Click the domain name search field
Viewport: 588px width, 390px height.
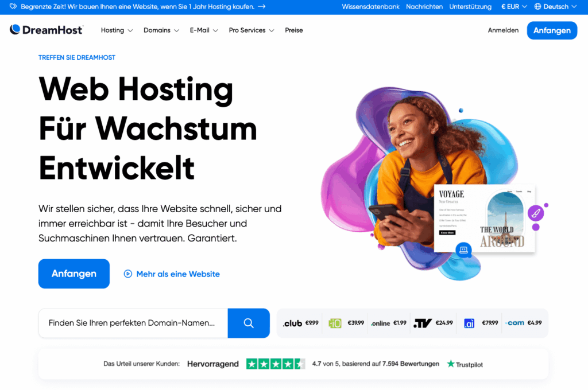tap(133, 323)
